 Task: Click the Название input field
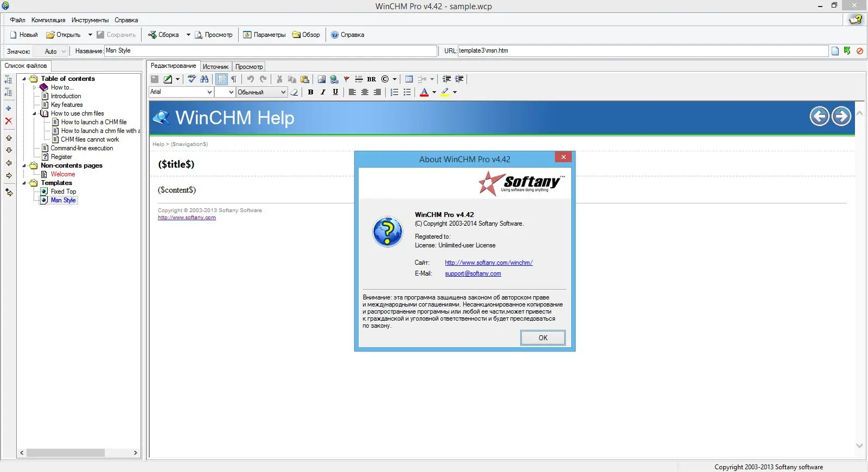point(271,51)
